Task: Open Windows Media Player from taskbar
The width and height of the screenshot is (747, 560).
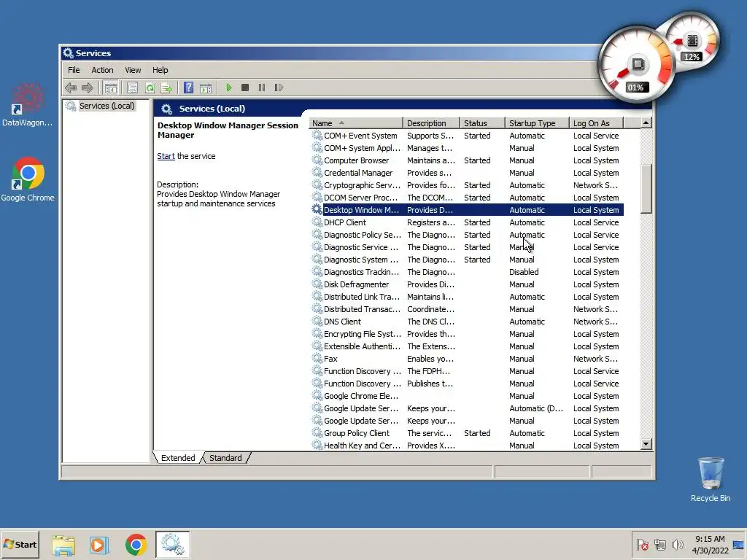Action: click(99, 544)
